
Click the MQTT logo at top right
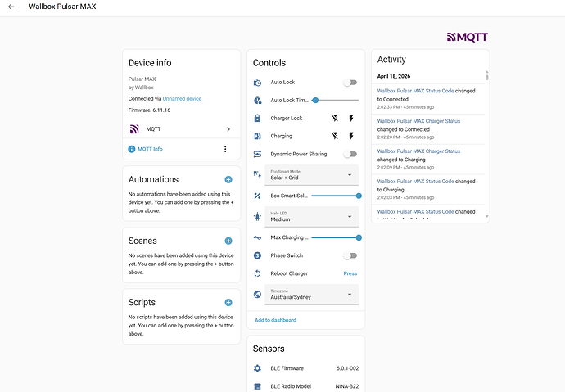coord(468,37)
